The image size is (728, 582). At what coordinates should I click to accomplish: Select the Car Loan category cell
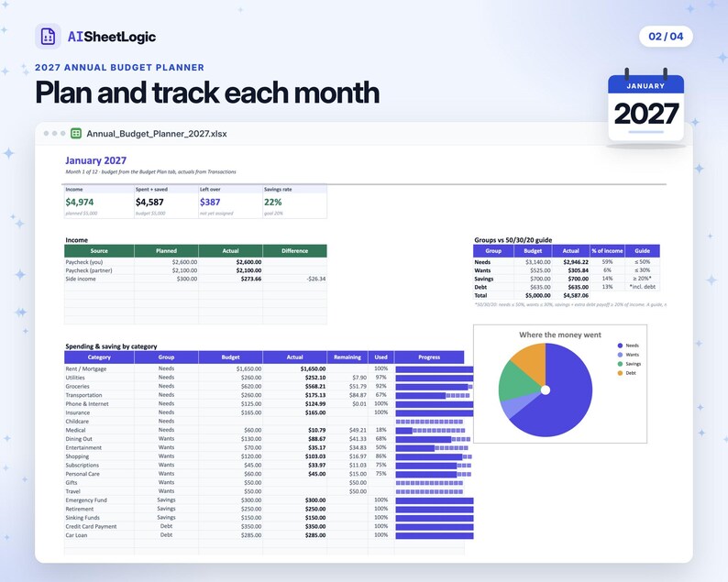click(x=99, y=535)
